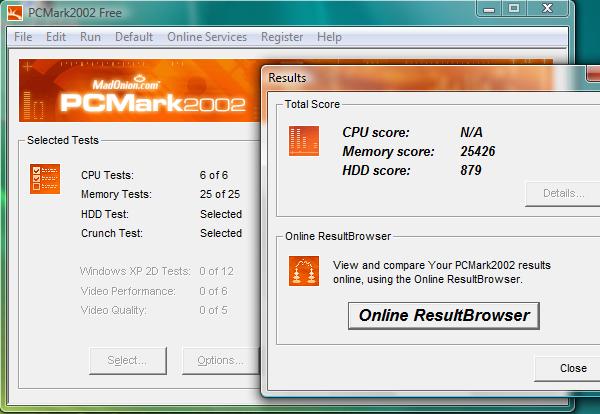The height and width of the screenshot is (414, 600).
Task: Click the Details... button in Results
Action: [x=563, y=194]
